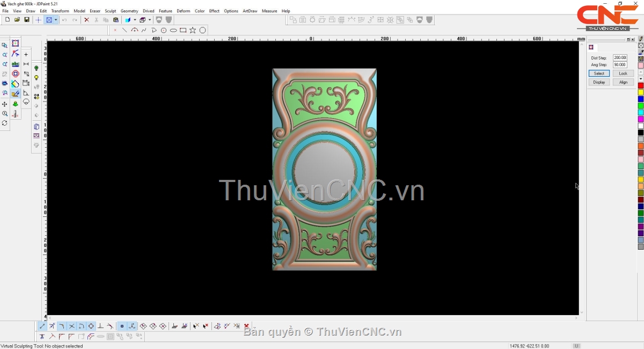Select the rectangle shape drawing tool
The width and height of the screenshot is (644, 349).
point(183,30)
